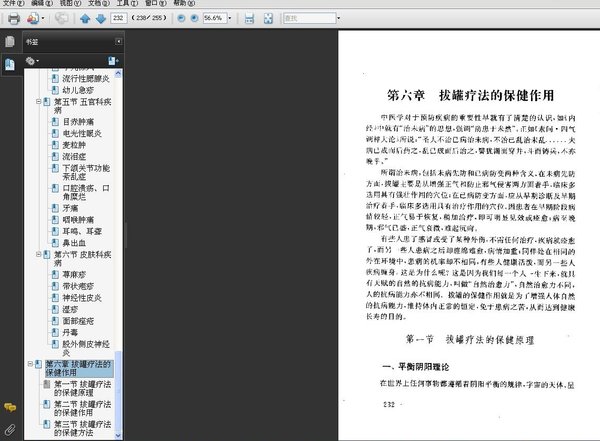Select bookmark 麦粒肿

[x=74, y=145]
